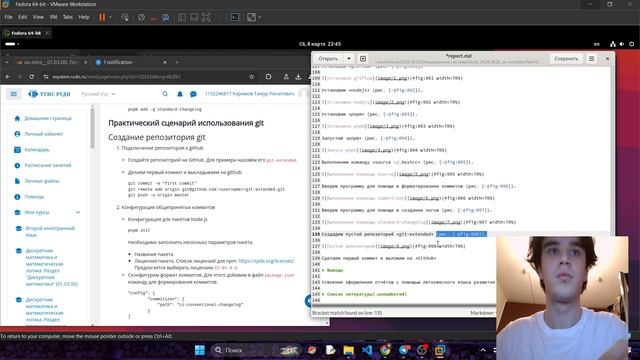
Task: Create new document icon in text editor
Action: [x=363, y=58]
